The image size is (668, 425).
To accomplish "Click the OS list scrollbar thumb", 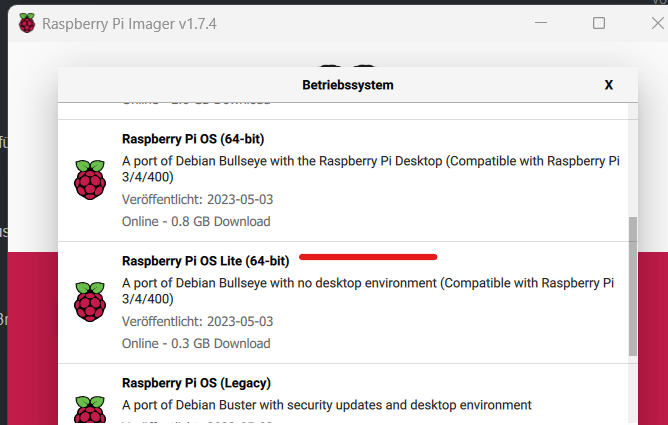I will tap(632, 285).
